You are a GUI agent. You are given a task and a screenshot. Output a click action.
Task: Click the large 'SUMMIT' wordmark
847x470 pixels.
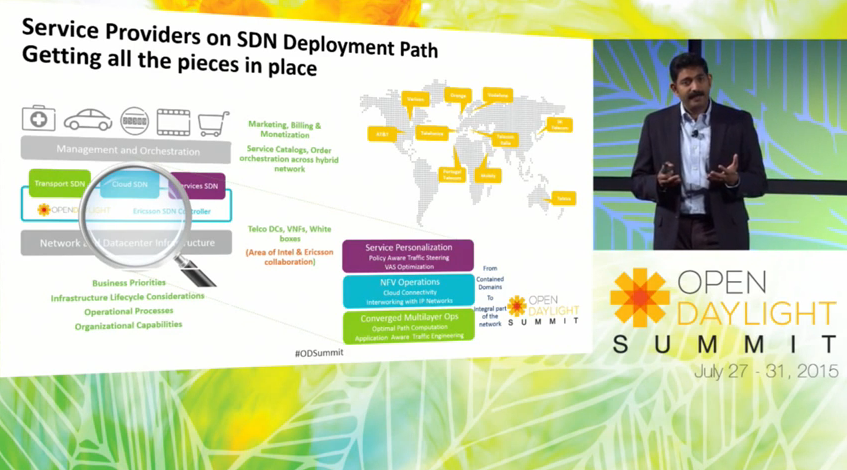point(725,344)
